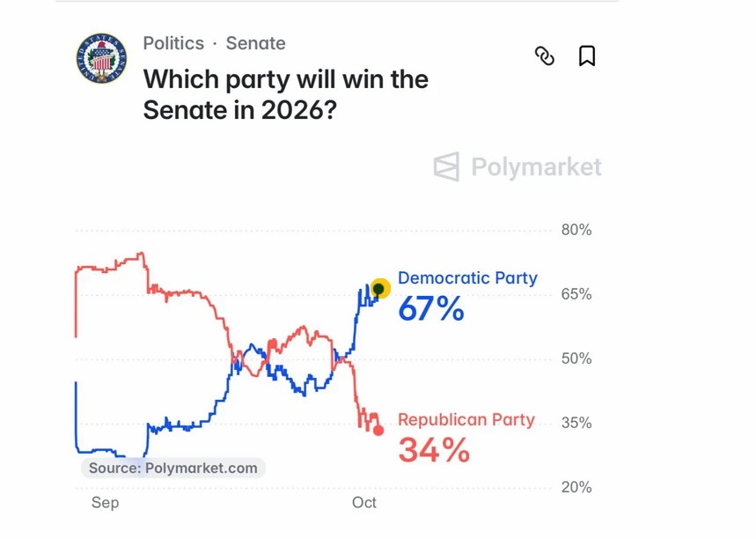Bookmark this Senate market

[x=587, y=56]
